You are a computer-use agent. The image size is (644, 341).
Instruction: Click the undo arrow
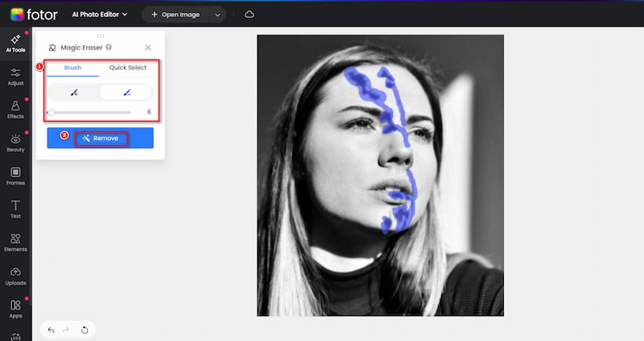(x=51, y=330)
